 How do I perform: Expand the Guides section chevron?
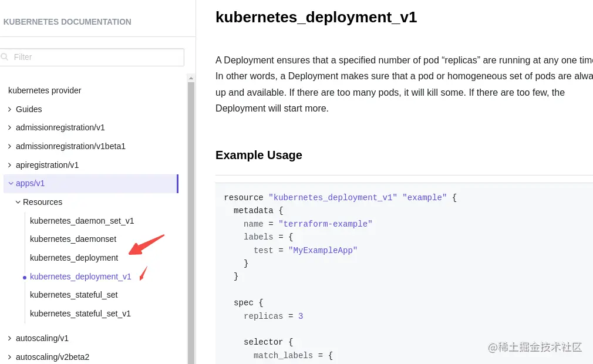click(x=9, y=109)
